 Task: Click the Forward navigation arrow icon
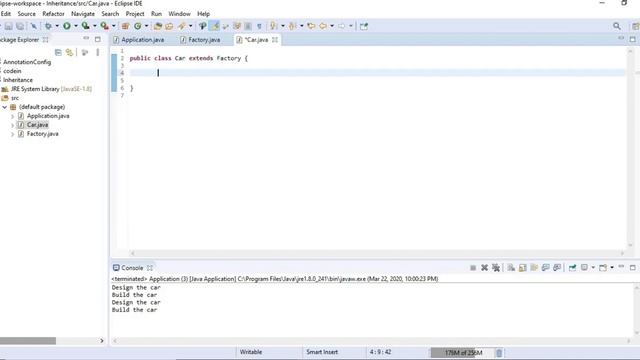(x=342, y=26)
